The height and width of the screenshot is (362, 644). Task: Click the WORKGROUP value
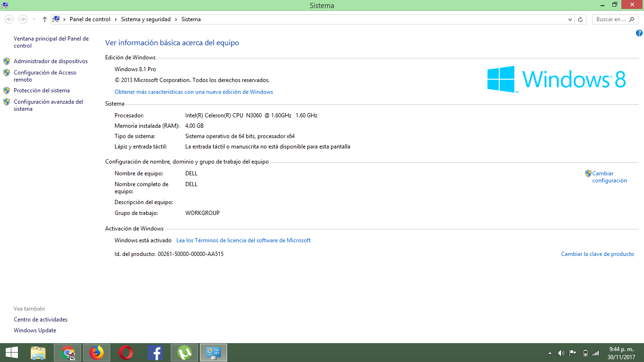click(202, 213)
